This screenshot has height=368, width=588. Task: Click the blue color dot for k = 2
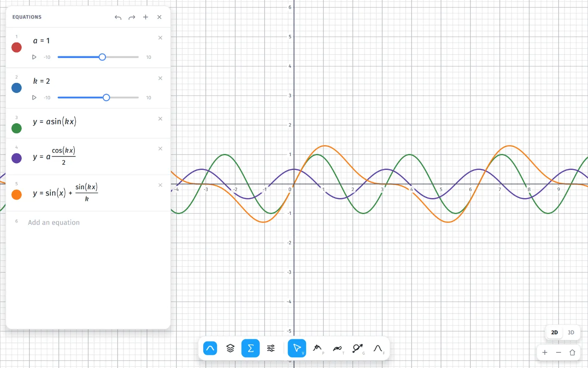click(17, 88)
